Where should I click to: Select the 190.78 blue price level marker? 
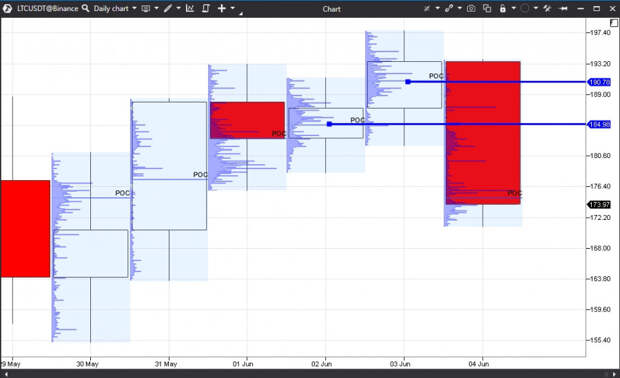pyautogui.click(x=599, y=82)
